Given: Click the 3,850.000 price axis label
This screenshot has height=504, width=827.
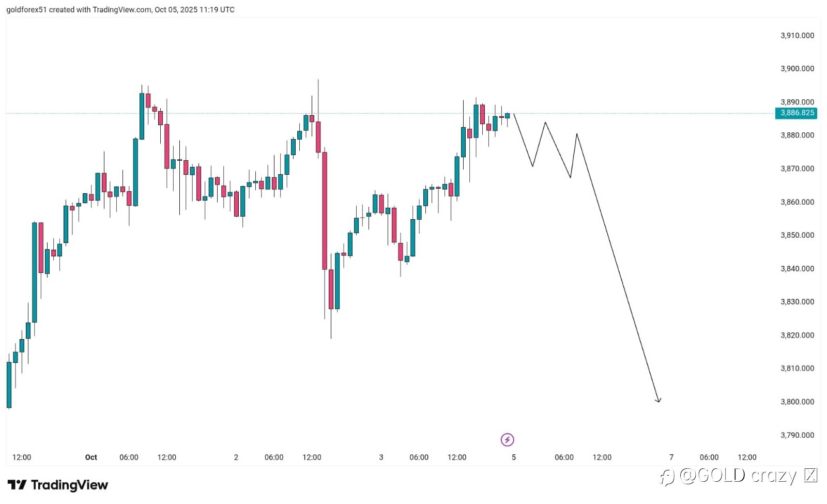Looking at the screenshot, I should 797,235.
